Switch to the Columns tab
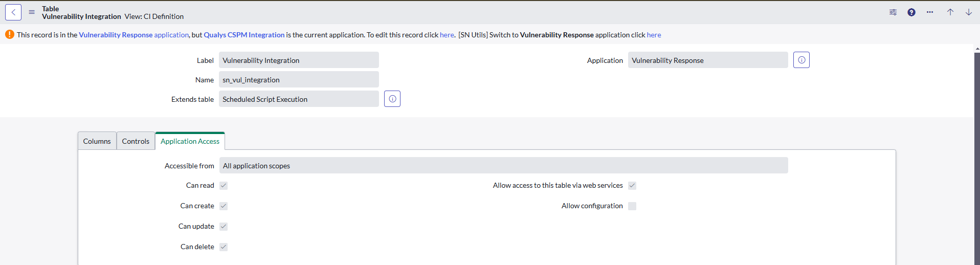The width and height of the screenshot is (980, 265). tap(97, 141)
